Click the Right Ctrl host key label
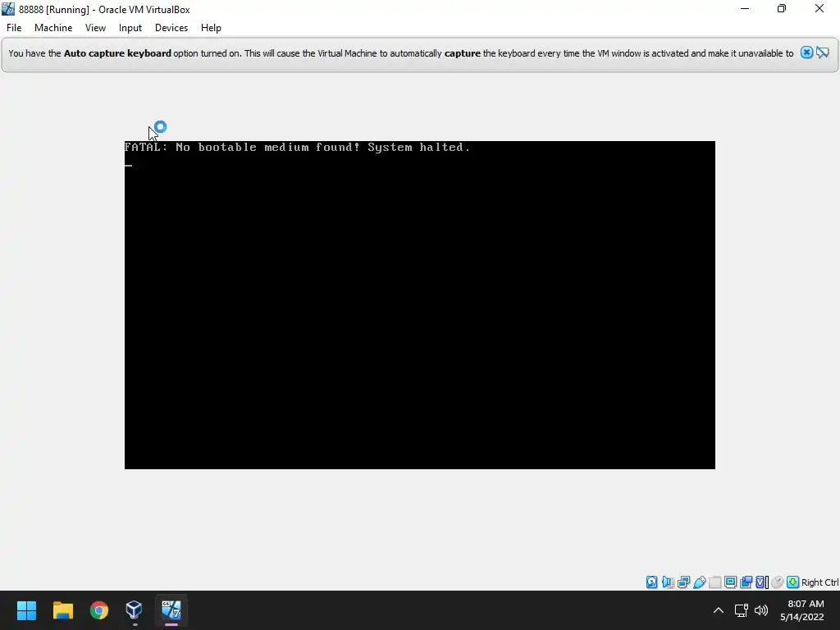The height and width of the screenshot is (630, 840). 819,582
